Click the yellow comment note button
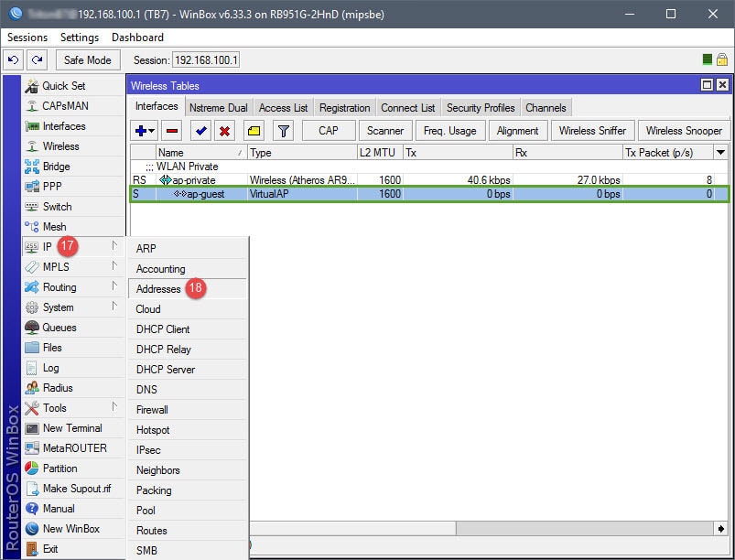 coord(254,131)
